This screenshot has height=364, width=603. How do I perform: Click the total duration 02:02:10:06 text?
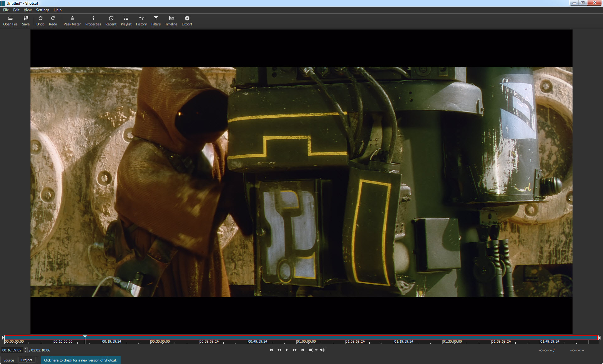(x=41, y=350)
